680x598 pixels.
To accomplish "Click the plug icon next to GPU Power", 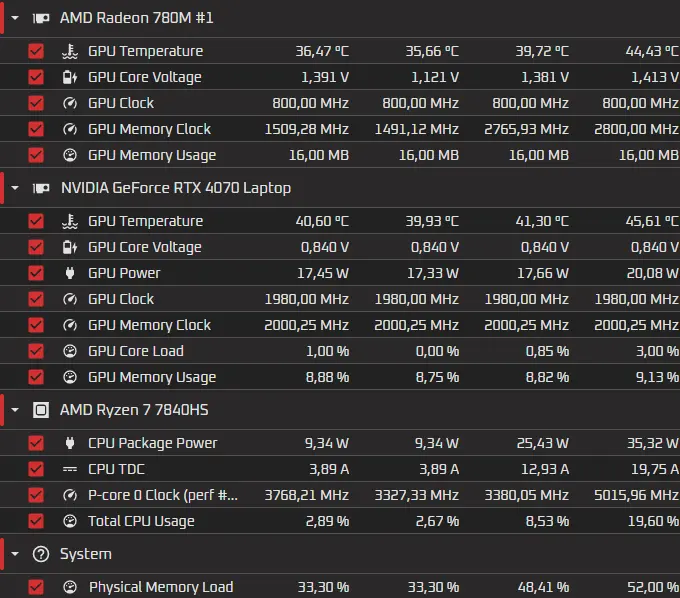I will coord(70,273).
